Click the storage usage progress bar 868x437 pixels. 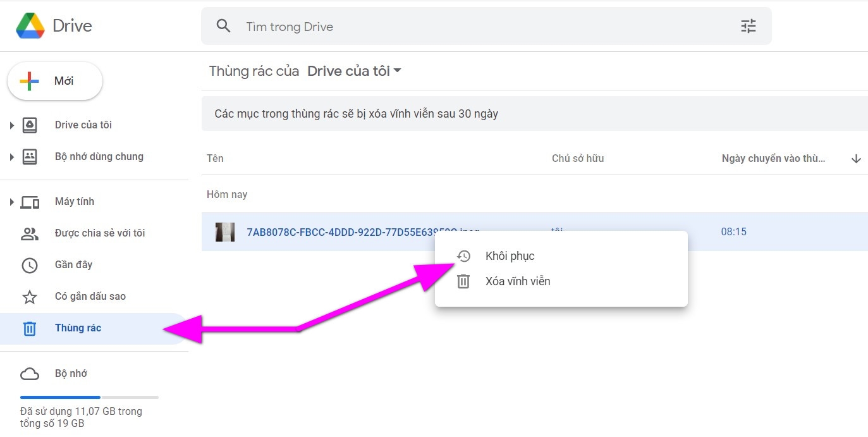(89, 397)
